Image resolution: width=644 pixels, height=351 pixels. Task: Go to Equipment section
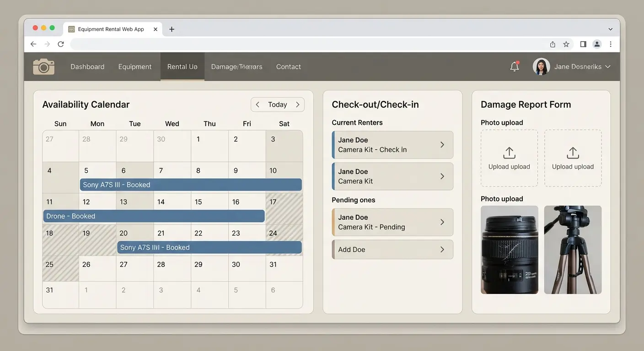[135, 67]
